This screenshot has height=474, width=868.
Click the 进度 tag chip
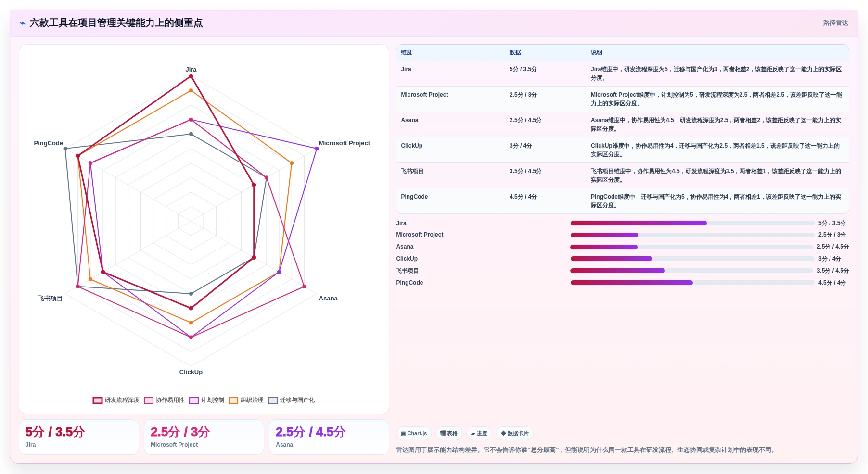coord(479,434)
